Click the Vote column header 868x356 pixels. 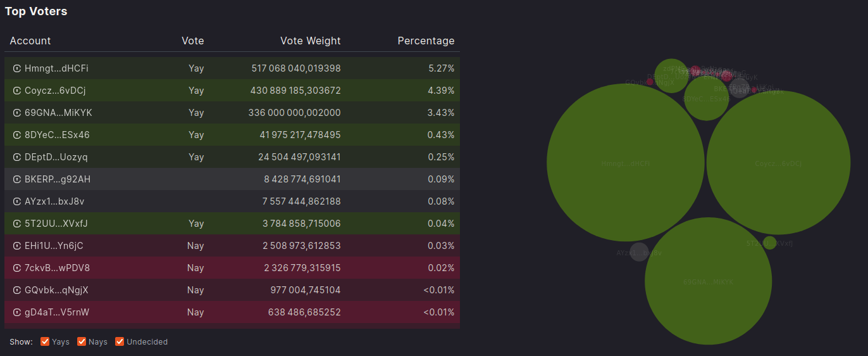pyautogui.click(x=193, y=41)
